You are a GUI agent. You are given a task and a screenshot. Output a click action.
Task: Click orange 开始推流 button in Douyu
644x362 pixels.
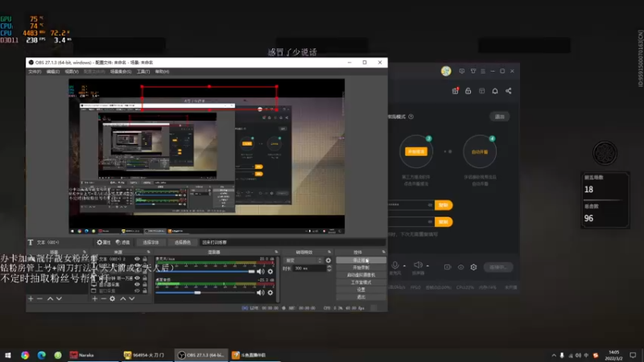tap(415, 151)
